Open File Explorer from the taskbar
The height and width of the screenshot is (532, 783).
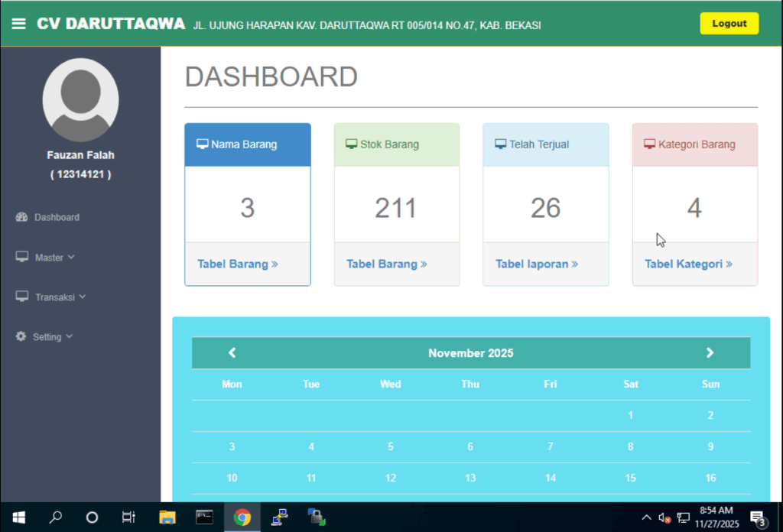click(167, 517)
